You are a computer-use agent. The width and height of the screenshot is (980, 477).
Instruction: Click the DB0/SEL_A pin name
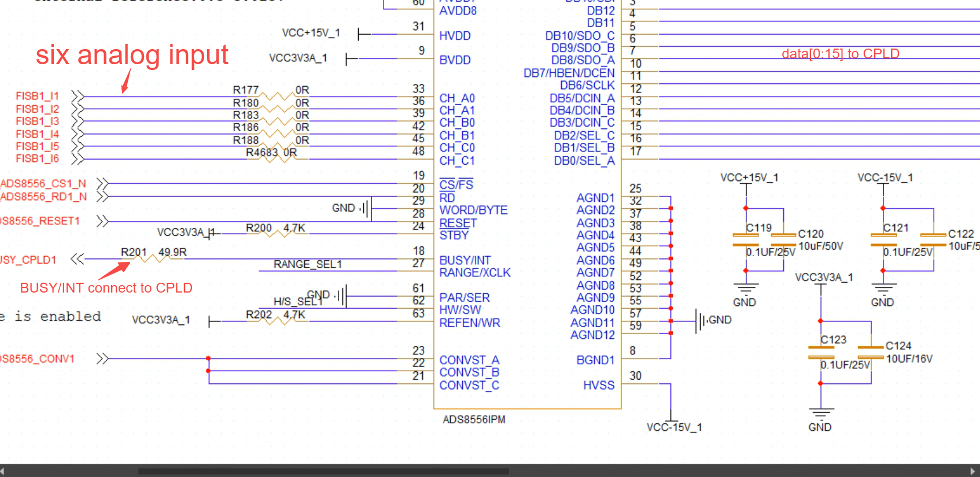[x=584, y=161]
